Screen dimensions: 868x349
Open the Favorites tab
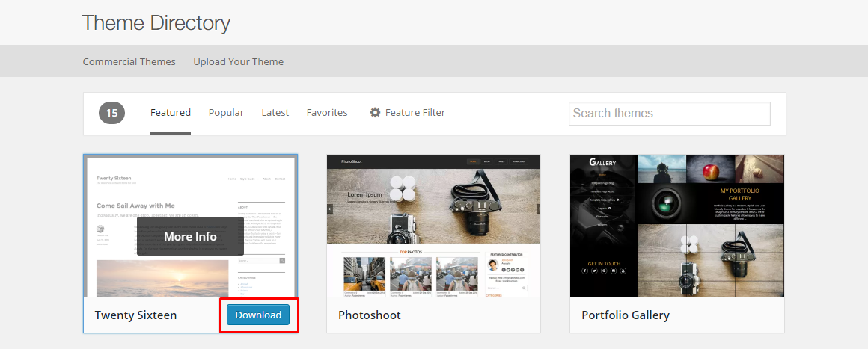[327, 112]
